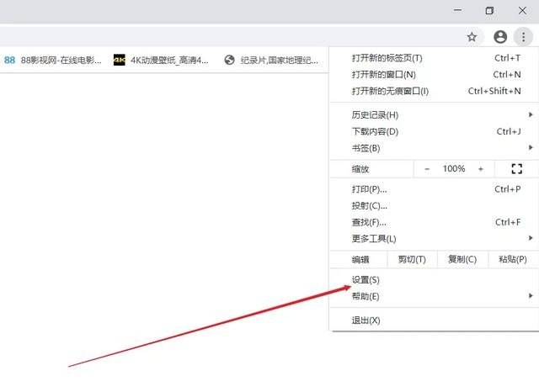This screenshot has width=539, height=392.
Task: Open 设置(S) from the menu
Action: pyautogui.click(x=435, y=280)
